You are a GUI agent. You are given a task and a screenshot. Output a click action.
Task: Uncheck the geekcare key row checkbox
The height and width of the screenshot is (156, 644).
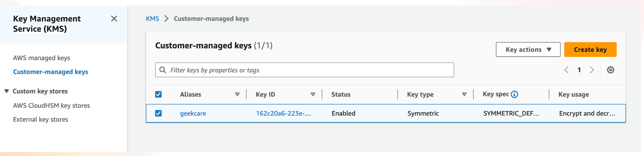158,113
